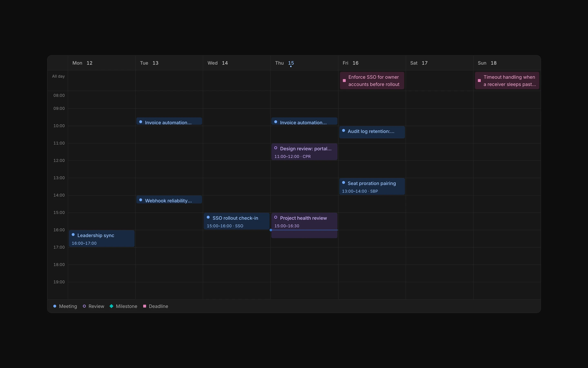Screen dimensions: 588x368
Task: Click the Milestone legend entry
Action: pos(124,306)
